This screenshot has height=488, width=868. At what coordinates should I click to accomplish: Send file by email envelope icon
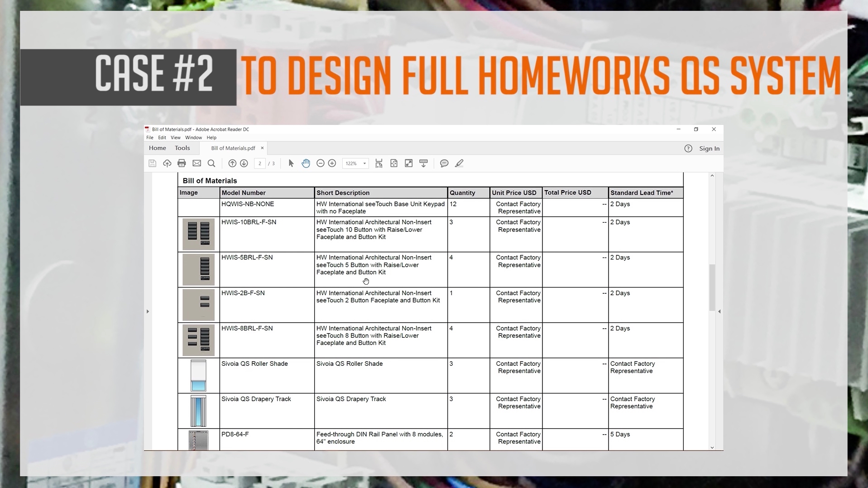(x=197, y=163)
